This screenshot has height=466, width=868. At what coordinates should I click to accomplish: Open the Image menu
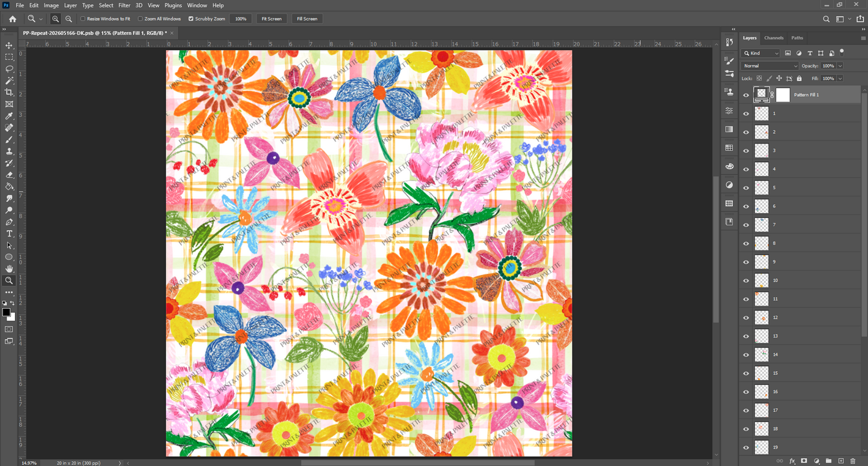point(51,5)
